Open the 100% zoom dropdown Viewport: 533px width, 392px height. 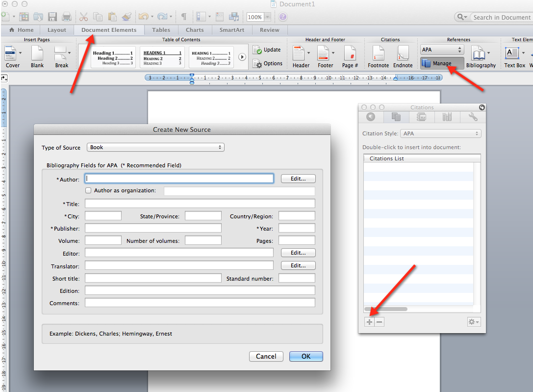tap(268, 17)
